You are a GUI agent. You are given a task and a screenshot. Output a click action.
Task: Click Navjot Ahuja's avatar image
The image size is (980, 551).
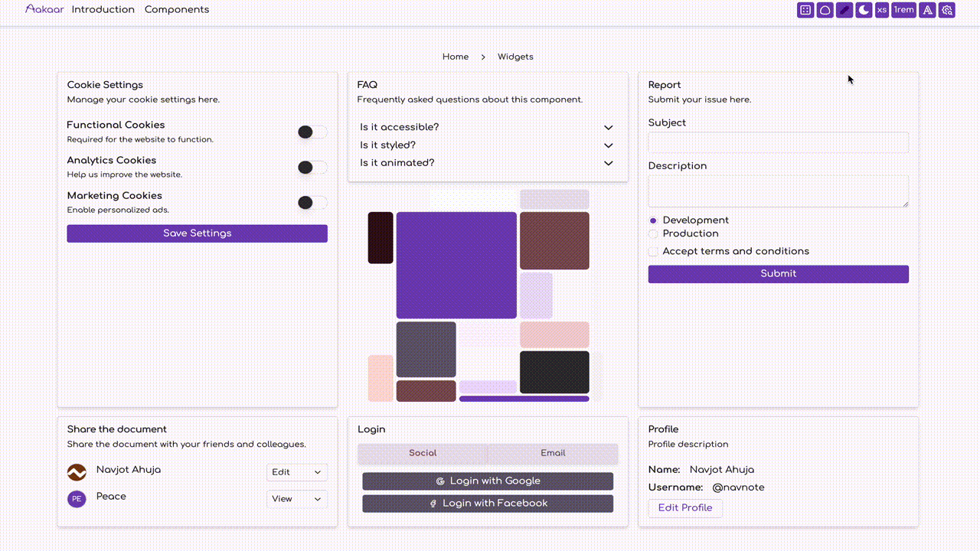[x=77, y=472]
